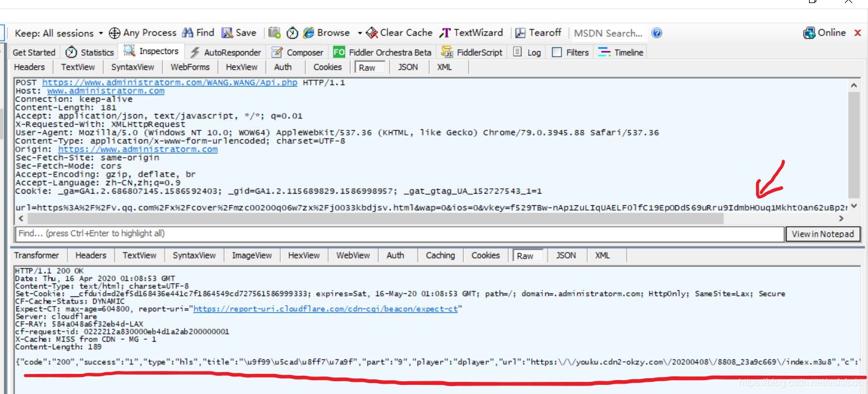Open the response WebView tab
This screenshot has width=868, height=394.
pos(353,256)
